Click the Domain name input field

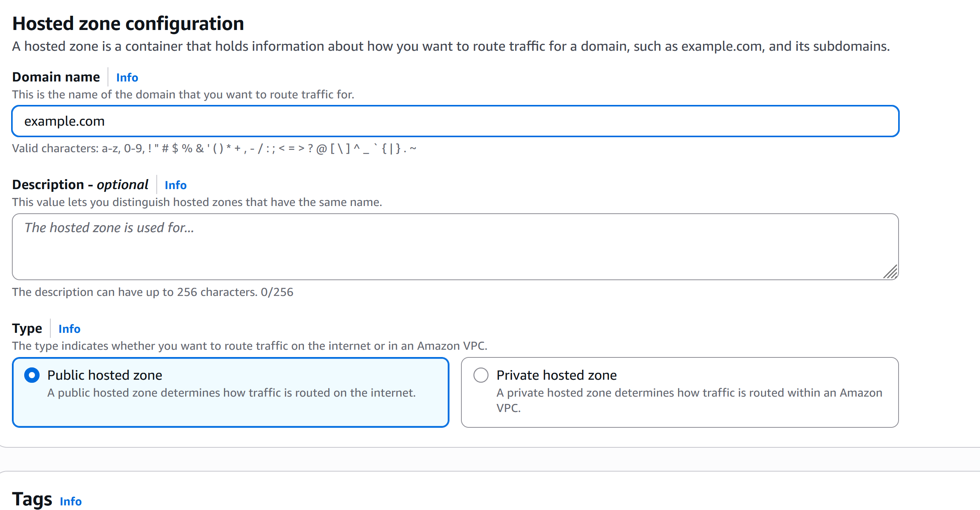pyautogui.click(x=455, y=121)
